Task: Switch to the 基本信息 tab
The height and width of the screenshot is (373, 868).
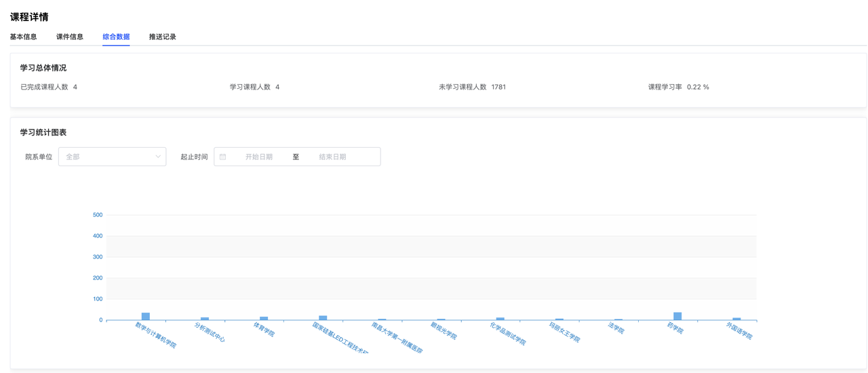Action: click(x=23, y=37)
